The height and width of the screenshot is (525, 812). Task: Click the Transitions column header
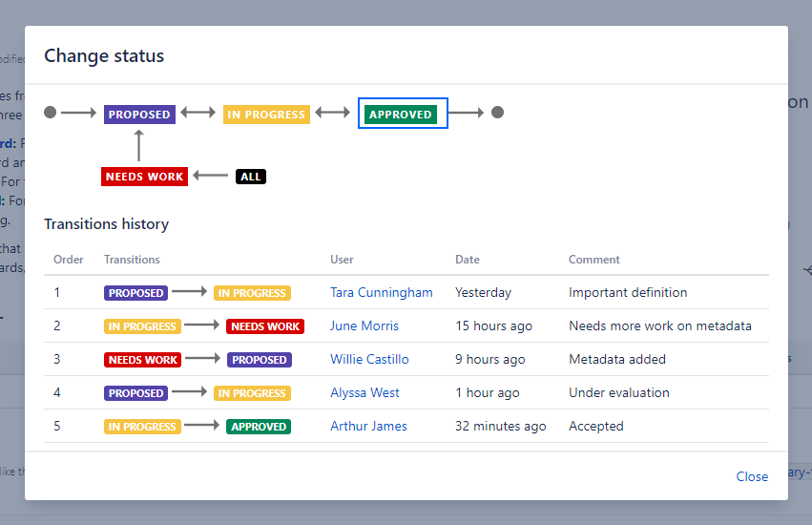pyautogui.click(x=132, y=260)
